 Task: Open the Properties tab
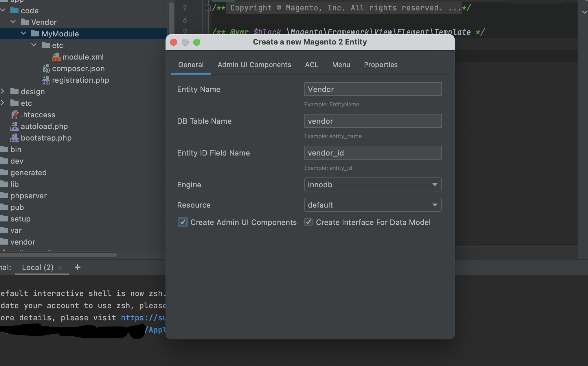click(381, 65)
